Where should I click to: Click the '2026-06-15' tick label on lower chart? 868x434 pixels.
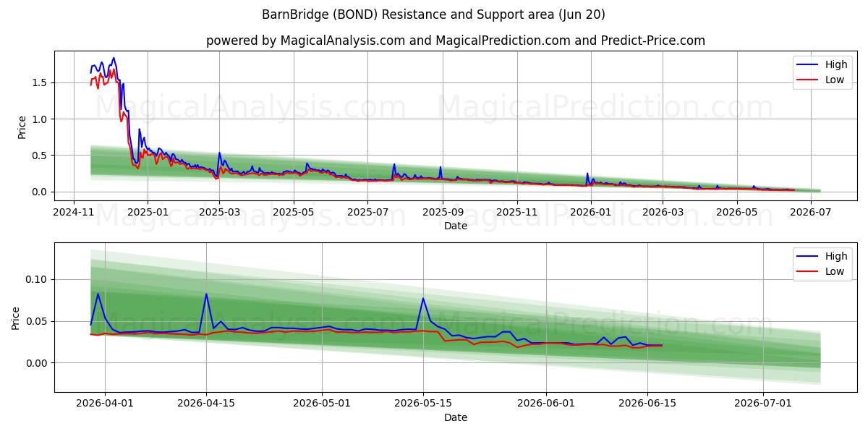(x=647, y=404)
